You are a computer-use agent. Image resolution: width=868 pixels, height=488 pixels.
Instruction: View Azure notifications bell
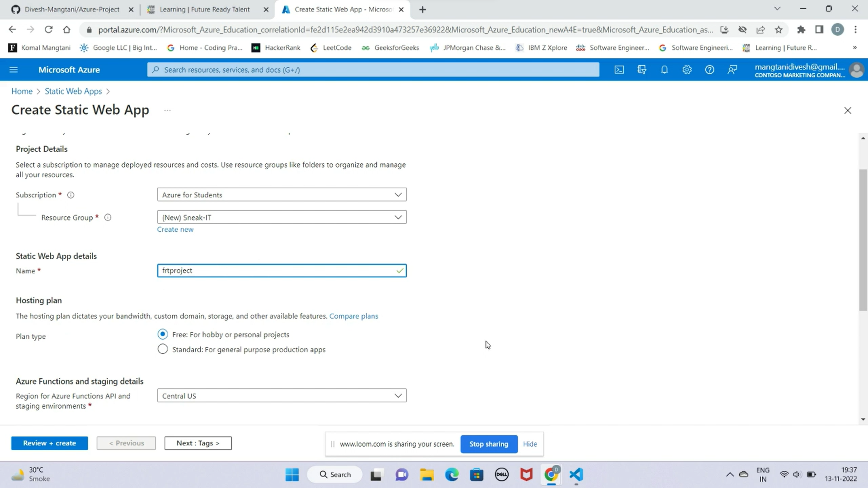[664, 69]
